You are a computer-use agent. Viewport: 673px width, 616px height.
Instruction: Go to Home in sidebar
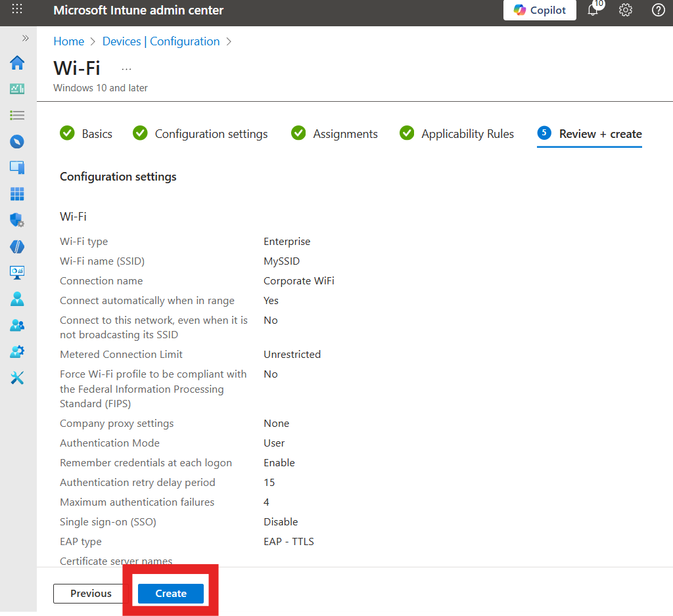pos(17,63)
